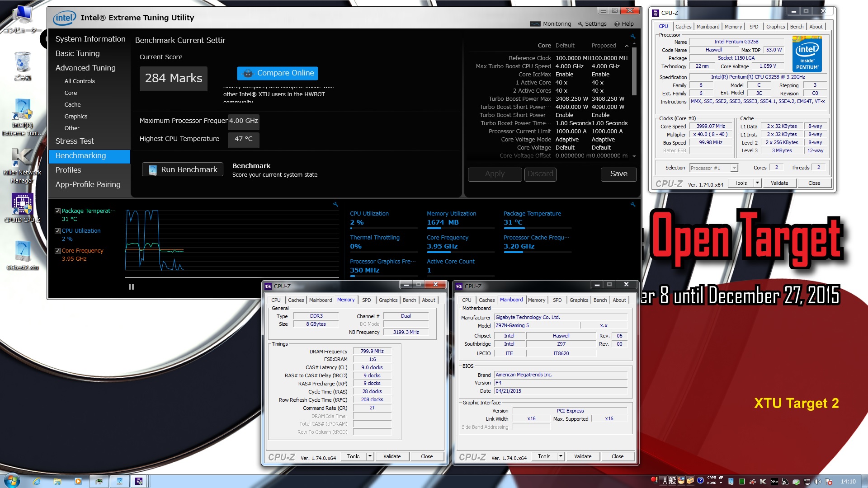The height and width of the screenshot is (488, 868).
Task: Click the Intel logo in XTU title
Action: click(64, 18)
